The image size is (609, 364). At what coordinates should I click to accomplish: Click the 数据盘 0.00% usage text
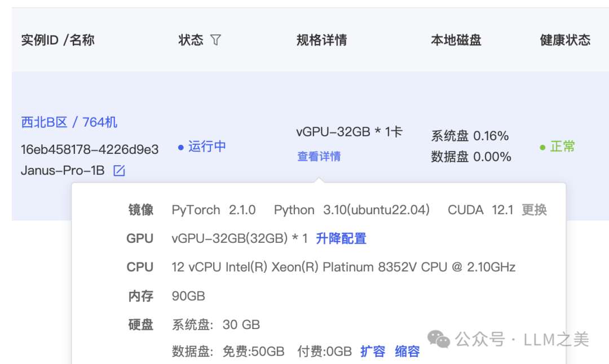point(471,157)
